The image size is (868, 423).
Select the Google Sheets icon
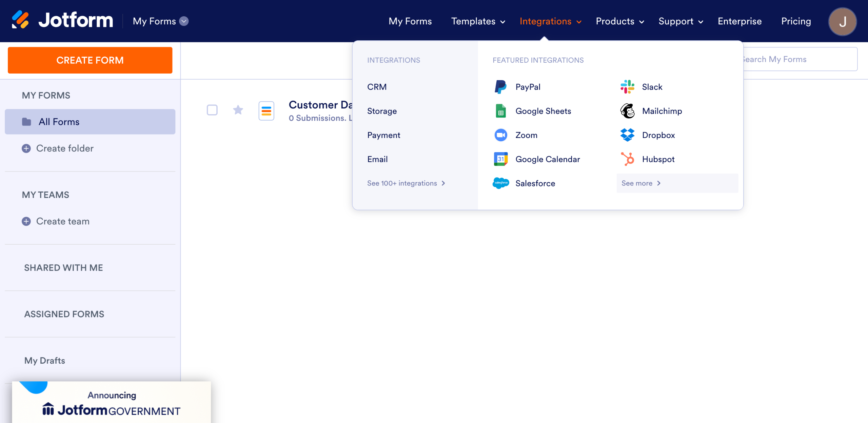point(500,111)
